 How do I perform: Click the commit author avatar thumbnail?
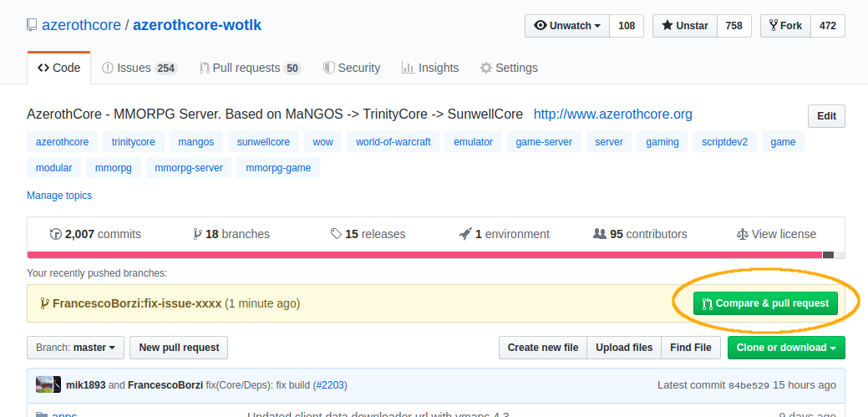(48, 385)
